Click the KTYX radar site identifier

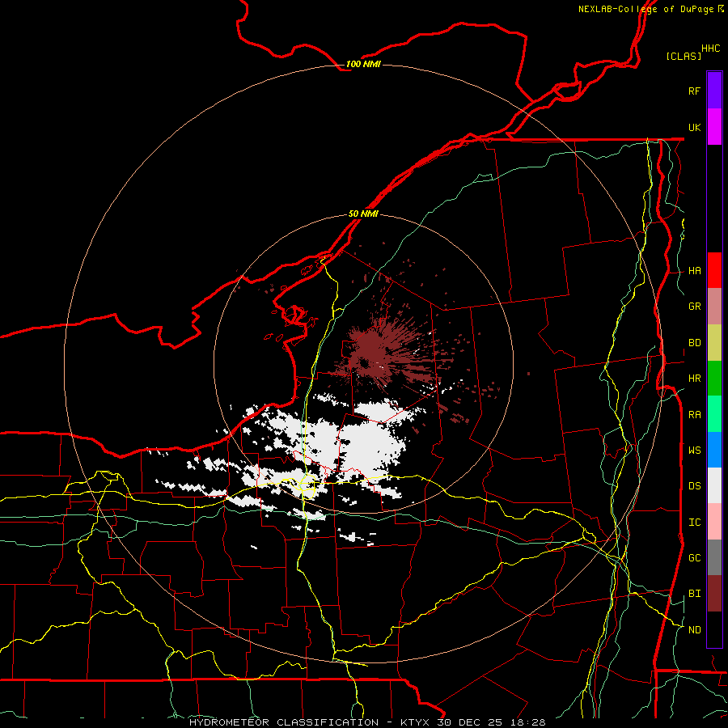(x=416, y=722)
